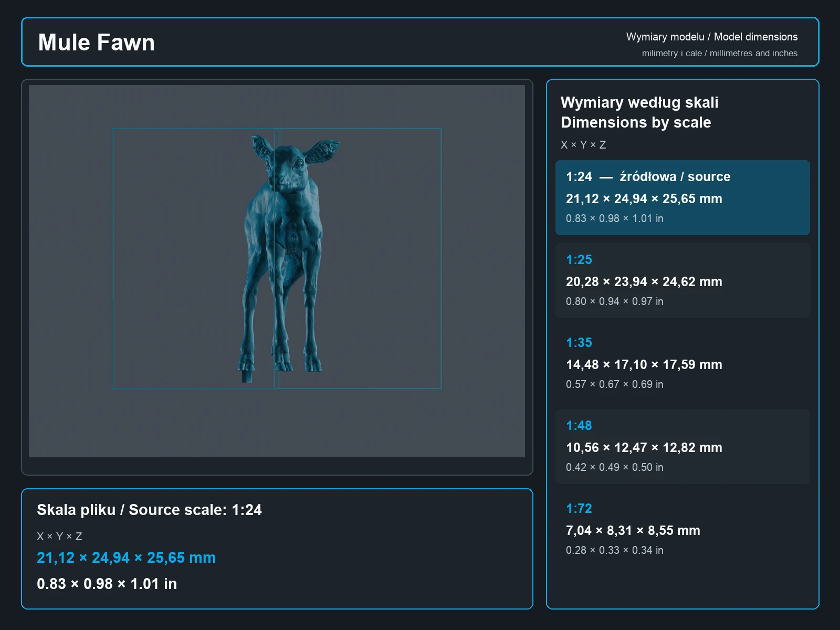The height and width of the screenshot is (630, 840).
Task: Click the Mule Fawn title
Action: click(97, 43)
